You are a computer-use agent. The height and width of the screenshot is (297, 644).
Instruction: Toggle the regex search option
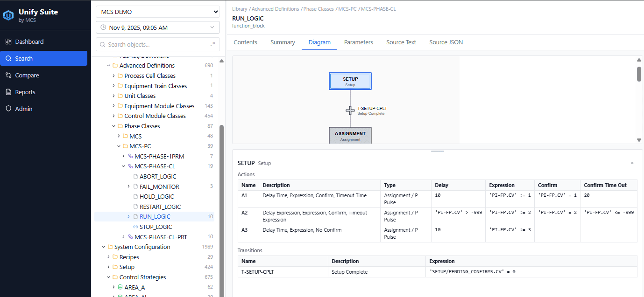(x=212, y=44)
